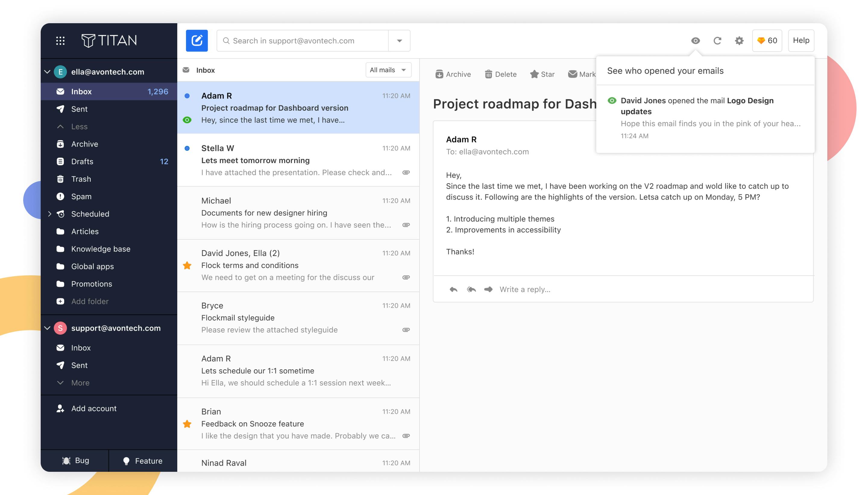This screenshot has width=868, height=495.
Task: Toggle the star on Brian's Snooze feedback email
Action: [x=187, y=424]
